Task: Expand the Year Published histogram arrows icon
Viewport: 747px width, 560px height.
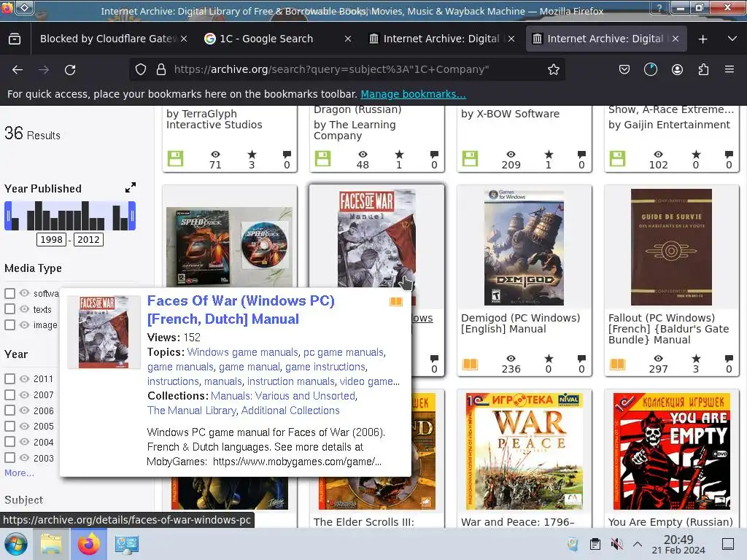Action: click(131, 187)
